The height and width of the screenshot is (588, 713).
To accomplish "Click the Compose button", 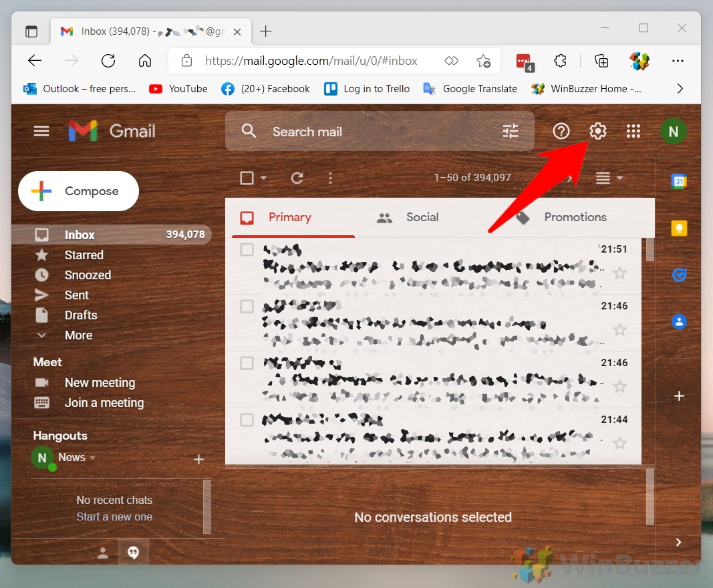I will 78,191.
